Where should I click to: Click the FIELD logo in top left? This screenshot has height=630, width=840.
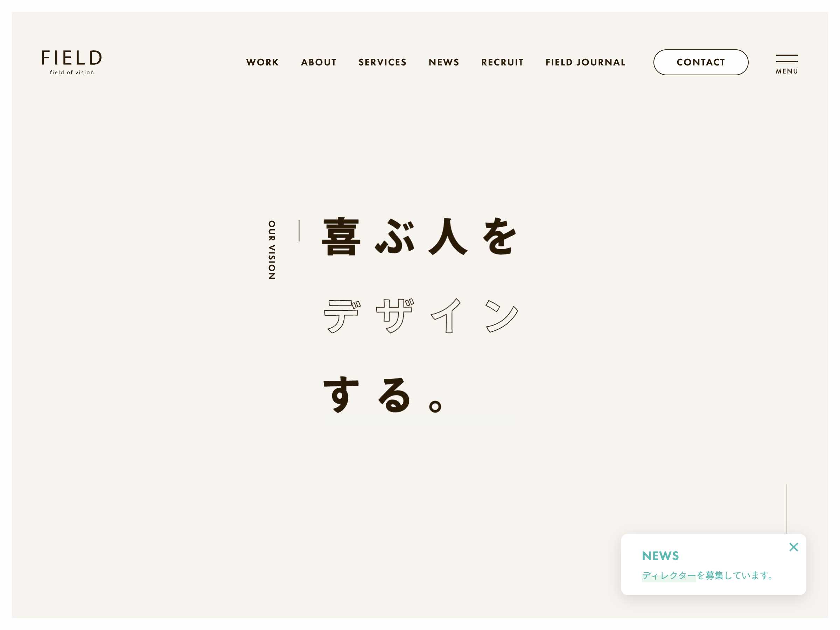click(x=71, y=62)
